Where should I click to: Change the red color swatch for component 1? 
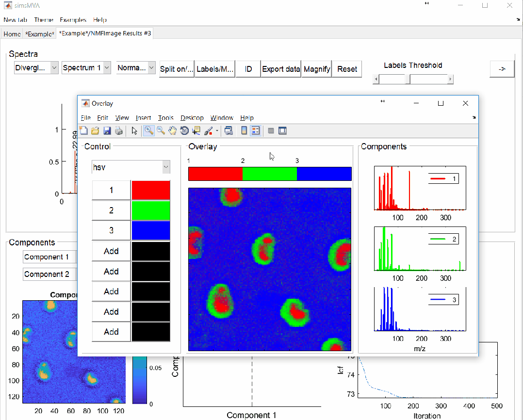(150, 190)
